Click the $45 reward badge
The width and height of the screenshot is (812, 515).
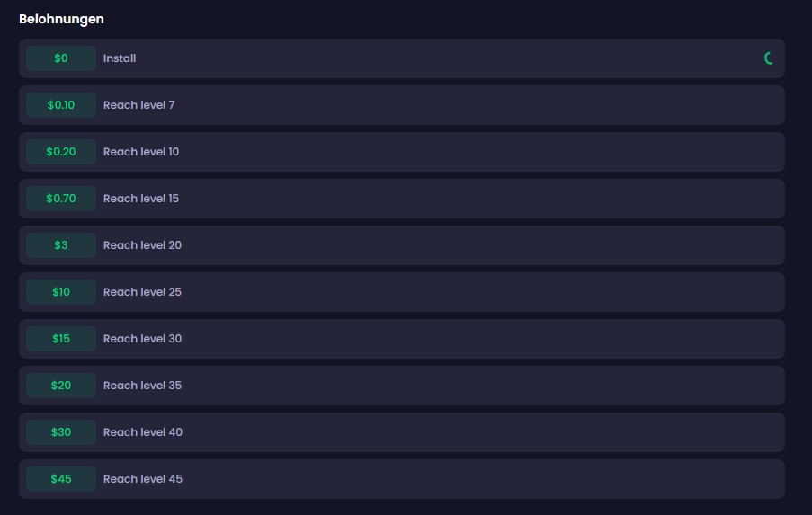click(61, 479)
